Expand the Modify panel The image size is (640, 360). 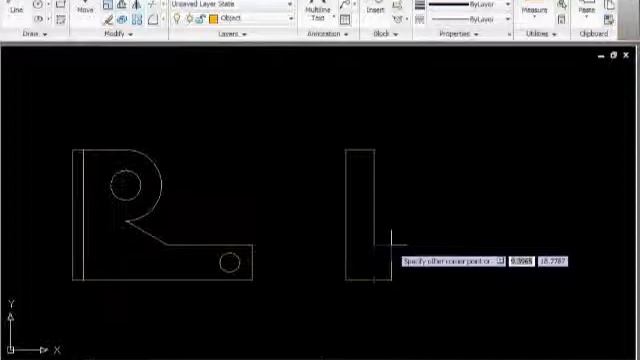point(118,34)
